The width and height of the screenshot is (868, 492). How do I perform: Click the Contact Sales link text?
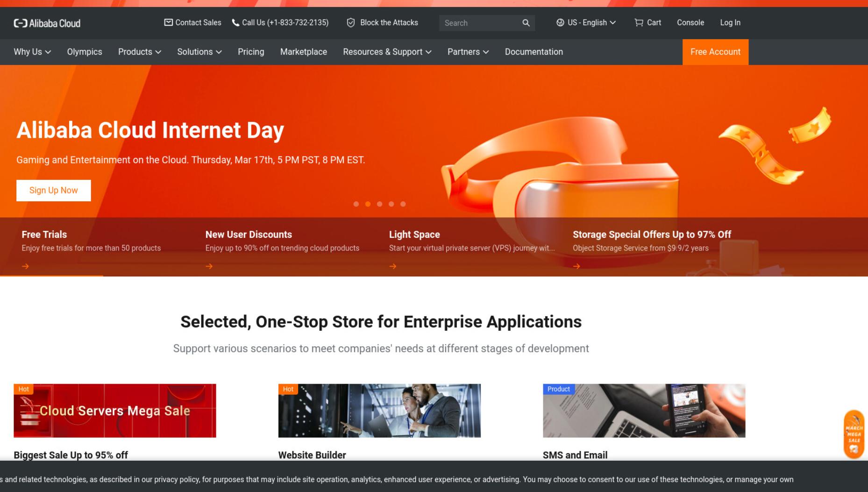coord(199,22)
